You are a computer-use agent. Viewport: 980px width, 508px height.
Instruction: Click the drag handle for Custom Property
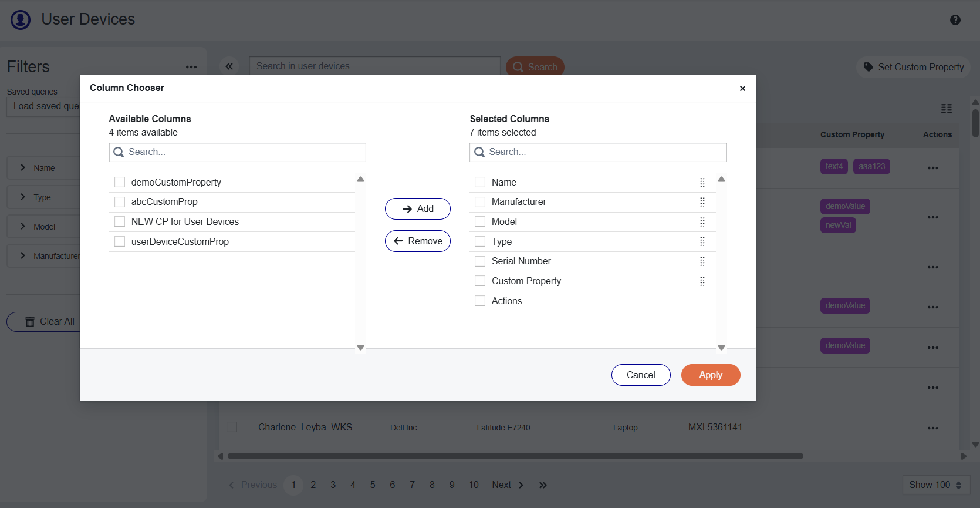click(x=702, y=281)
